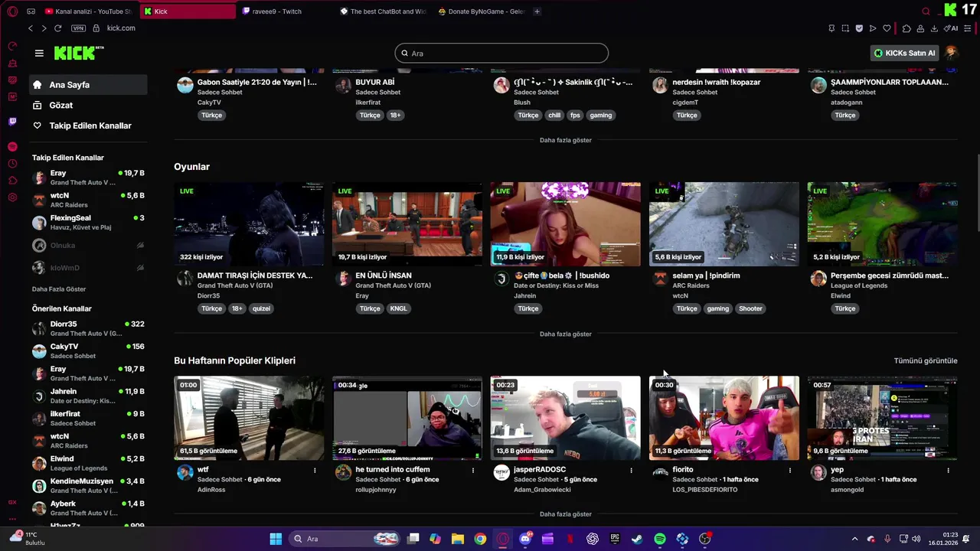The image size is (980, 551).
Task: Open Twitch in the Opera sidebar
Action: (x=12, y=122)
